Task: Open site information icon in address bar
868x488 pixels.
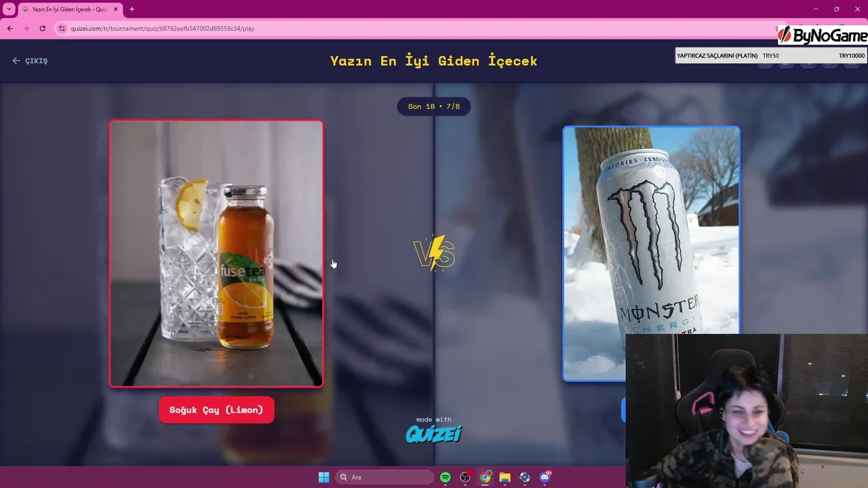Action: [62, 28]
